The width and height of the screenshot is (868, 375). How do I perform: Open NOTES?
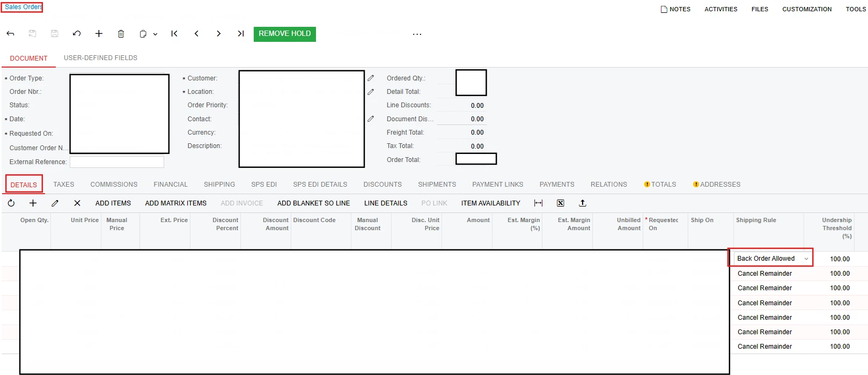pyautogui.click(x=675, y=9)
